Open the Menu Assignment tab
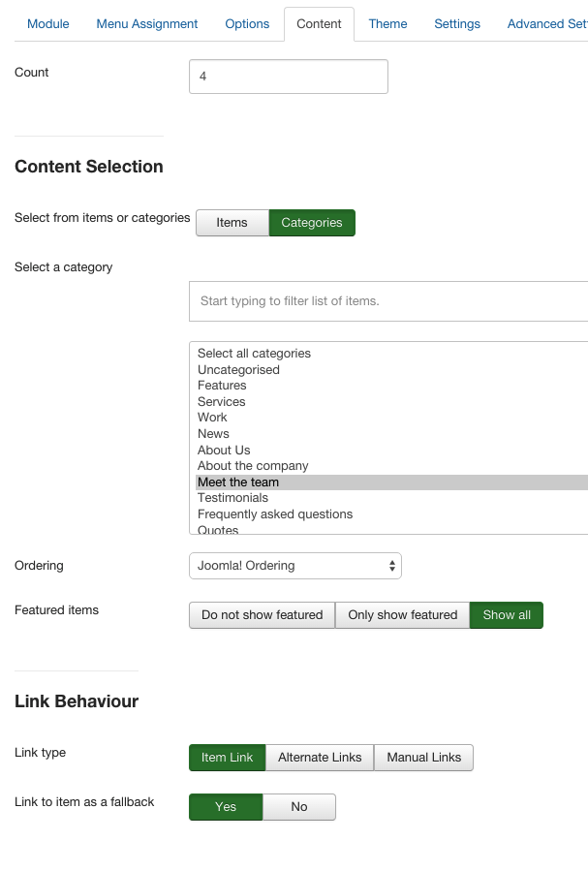 tap(147, 24)
